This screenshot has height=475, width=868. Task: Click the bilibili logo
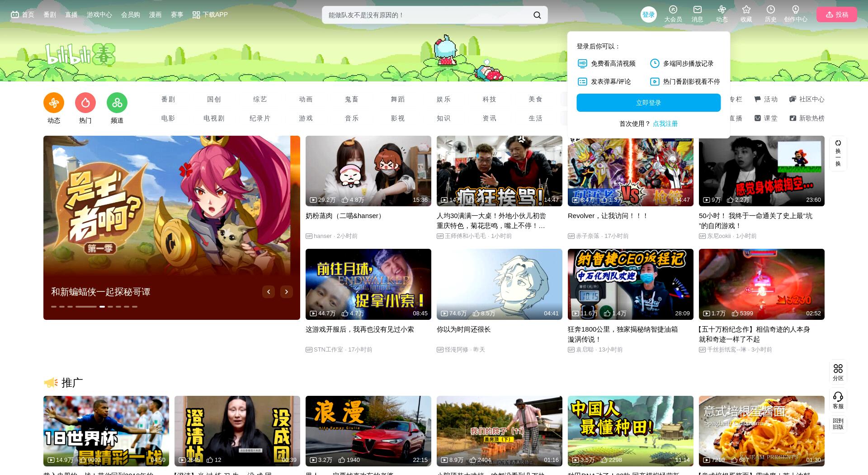coord(80,55)
